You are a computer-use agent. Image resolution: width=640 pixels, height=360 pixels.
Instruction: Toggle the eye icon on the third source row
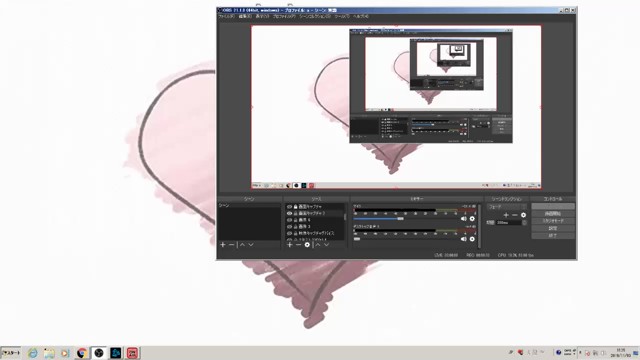(289, 220)
